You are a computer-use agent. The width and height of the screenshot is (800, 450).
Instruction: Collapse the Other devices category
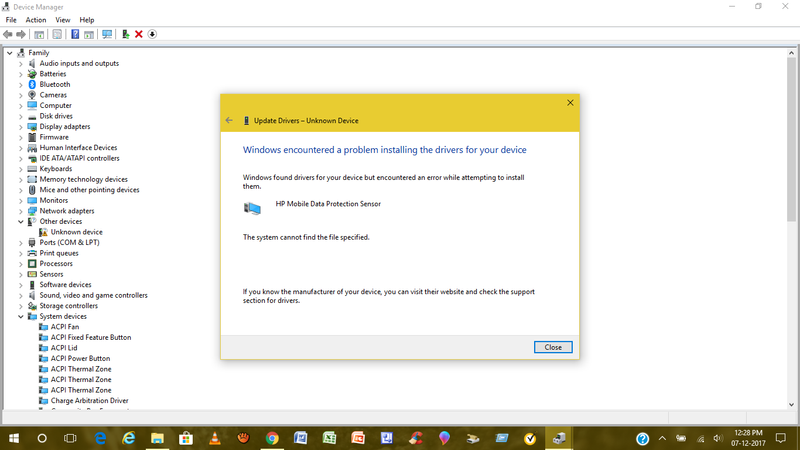(x=21, y=221)
